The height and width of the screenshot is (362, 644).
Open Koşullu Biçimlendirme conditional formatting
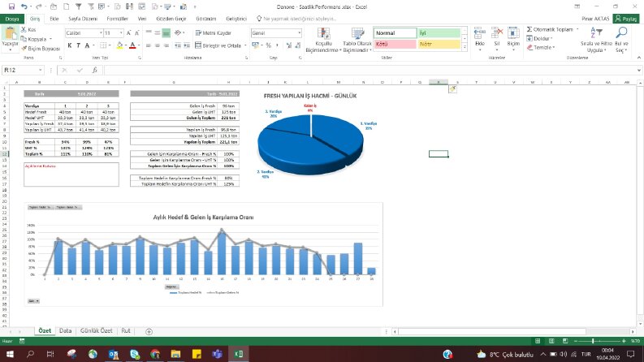pyautogui.click(x=324, y=40)
